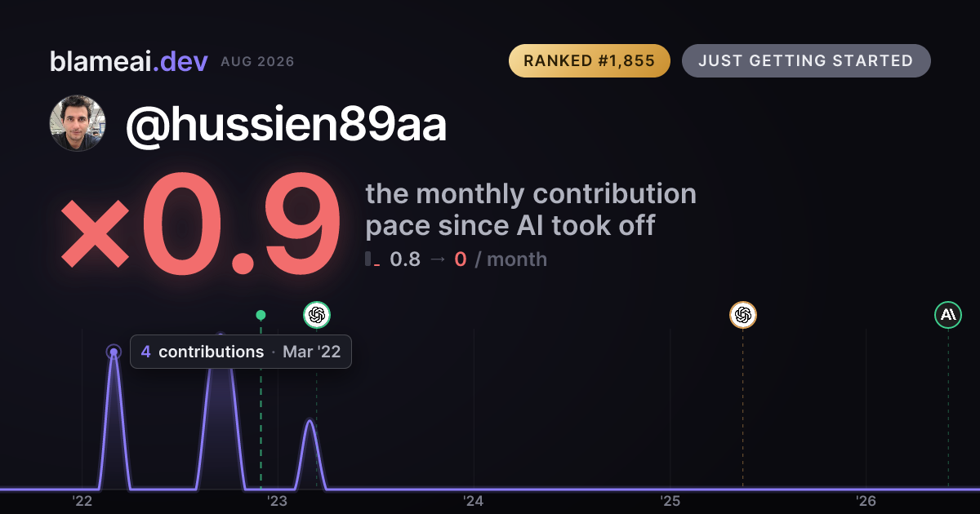Click the Mar '22 data point circle

[x=114, y=352]
